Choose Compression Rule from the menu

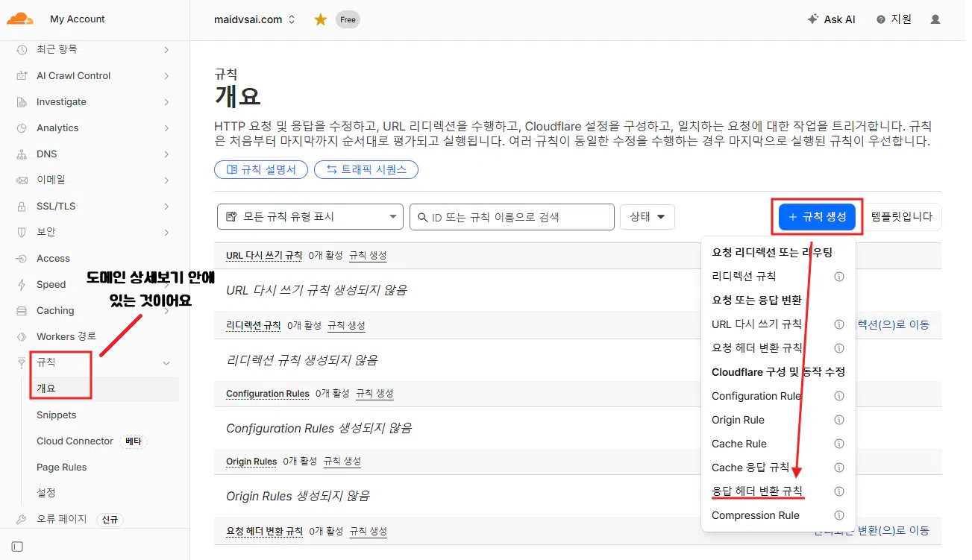[756, 515]
